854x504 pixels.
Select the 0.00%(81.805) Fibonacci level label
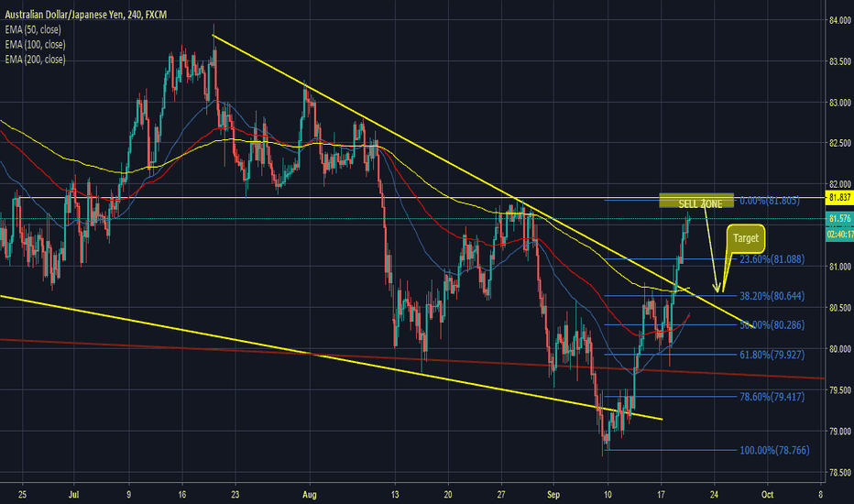pyautogui.click(x=770, y=201)
